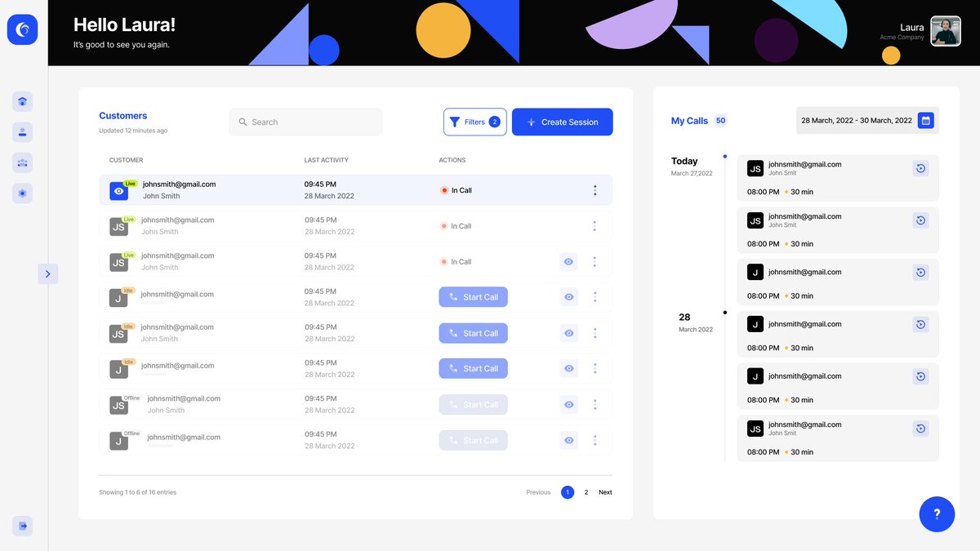The height and width of the screenshot is (551, 980).
Task: Open three-dot menu of second Live row
Action: (x=595, y=226)
